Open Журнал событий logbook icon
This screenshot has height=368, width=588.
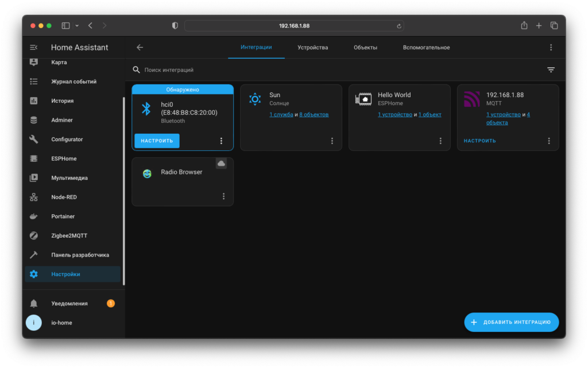[34, 82]
